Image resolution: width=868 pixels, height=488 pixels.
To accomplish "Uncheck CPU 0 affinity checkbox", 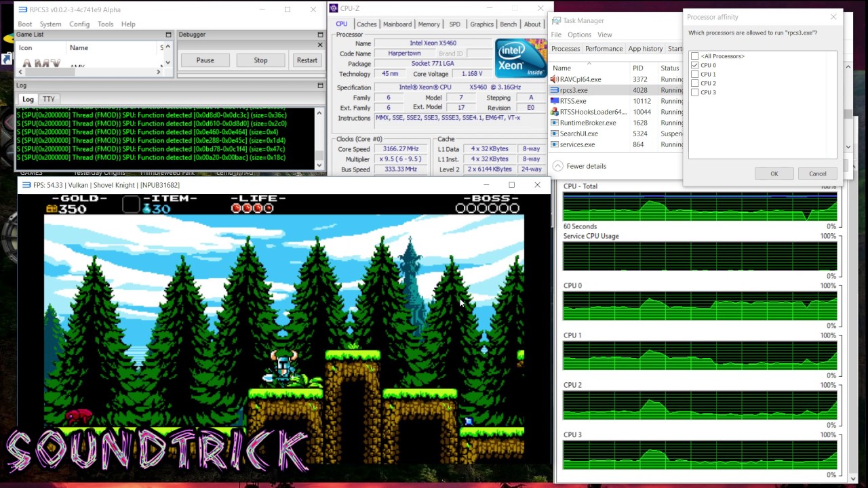I will (694, 65).
